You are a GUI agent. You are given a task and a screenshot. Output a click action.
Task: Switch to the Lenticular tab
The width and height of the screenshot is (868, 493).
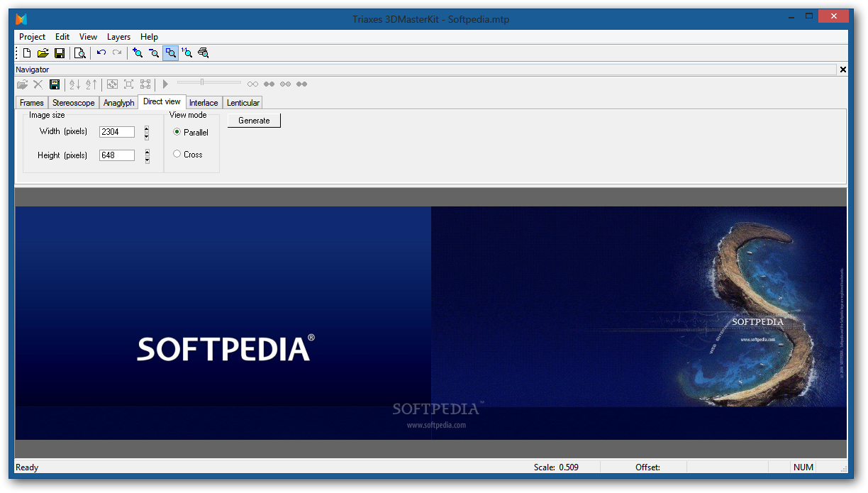point(243,103)
